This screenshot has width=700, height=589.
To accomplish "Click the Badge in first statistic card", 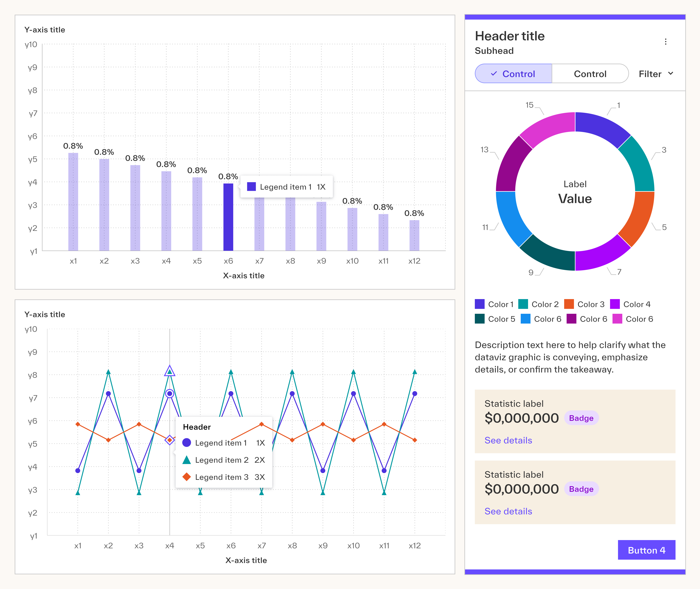I will [x=581, y=418].
